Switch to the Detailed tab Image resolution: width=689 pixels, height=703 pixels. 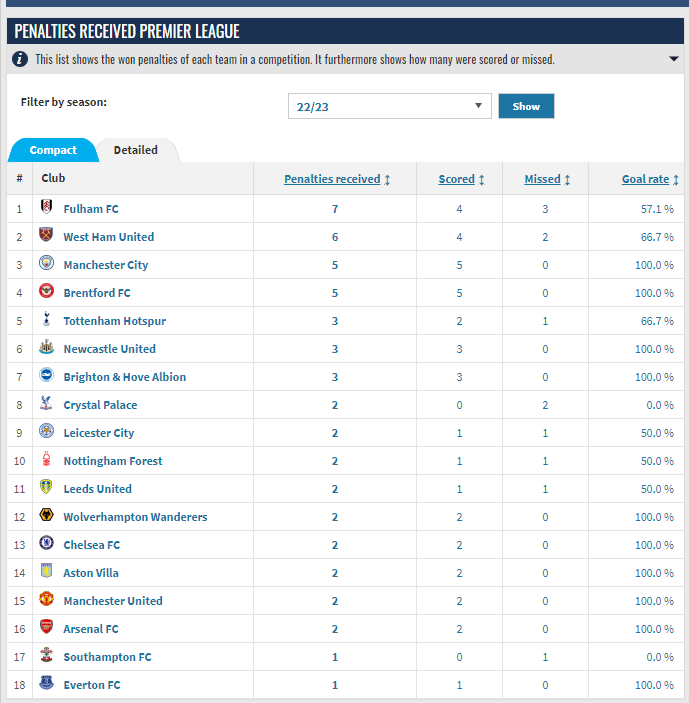(136, 150)
